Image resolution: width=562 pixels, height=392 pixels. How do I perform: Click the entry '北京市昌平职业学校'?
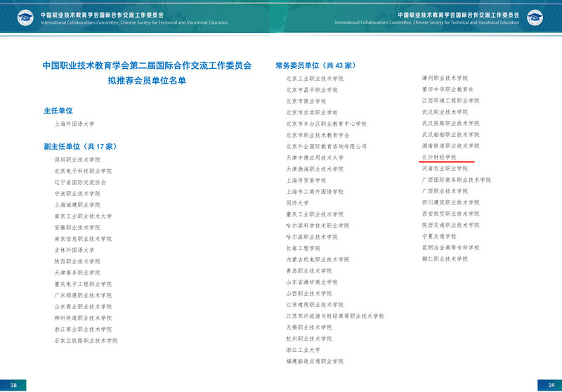coord(312,90)
